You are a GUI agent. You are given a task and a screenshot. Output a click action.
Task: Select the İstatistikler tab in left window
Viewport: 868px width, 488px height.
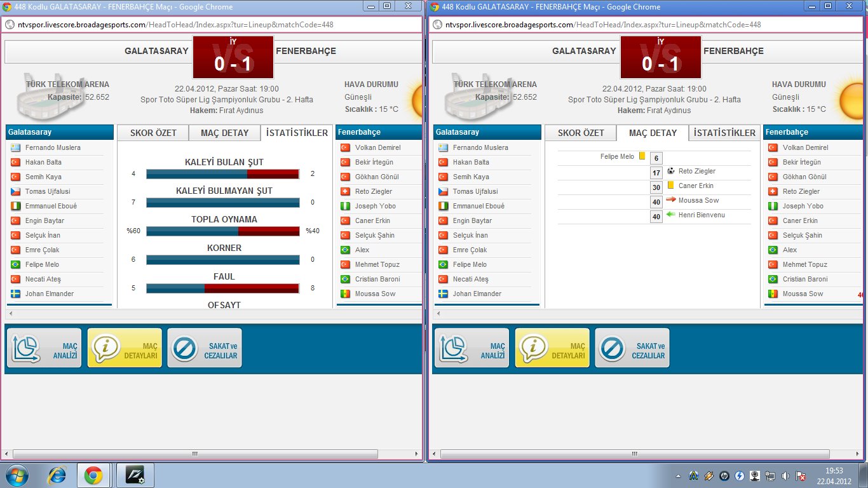click(297, 133)
